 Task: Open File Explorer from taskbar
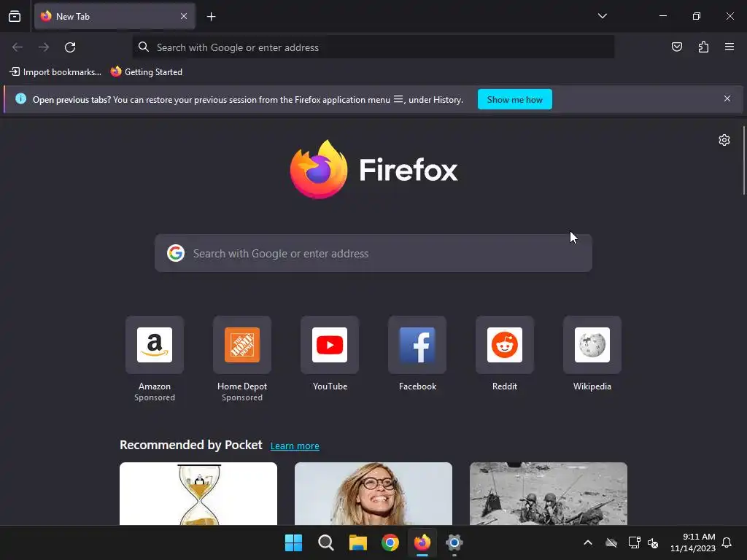pos(357,542)
